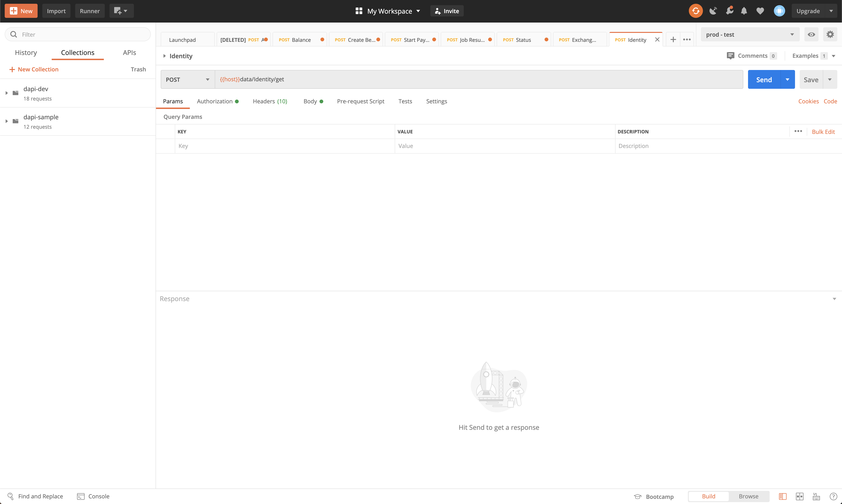Open notifications bell icon
The width and height of the screenshot is (842, 504).
tap(744, 11)
